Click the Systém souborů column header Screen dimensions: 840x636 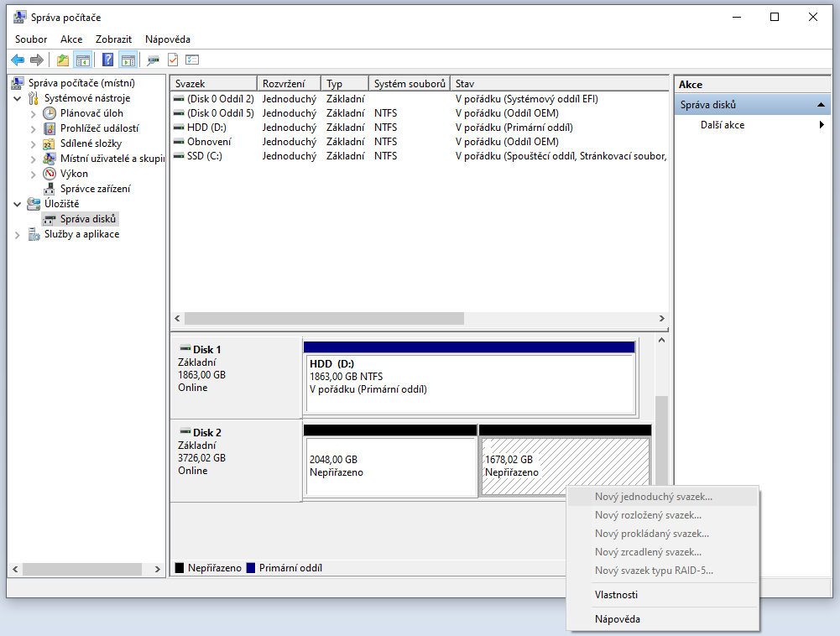(x=409, y=84)
